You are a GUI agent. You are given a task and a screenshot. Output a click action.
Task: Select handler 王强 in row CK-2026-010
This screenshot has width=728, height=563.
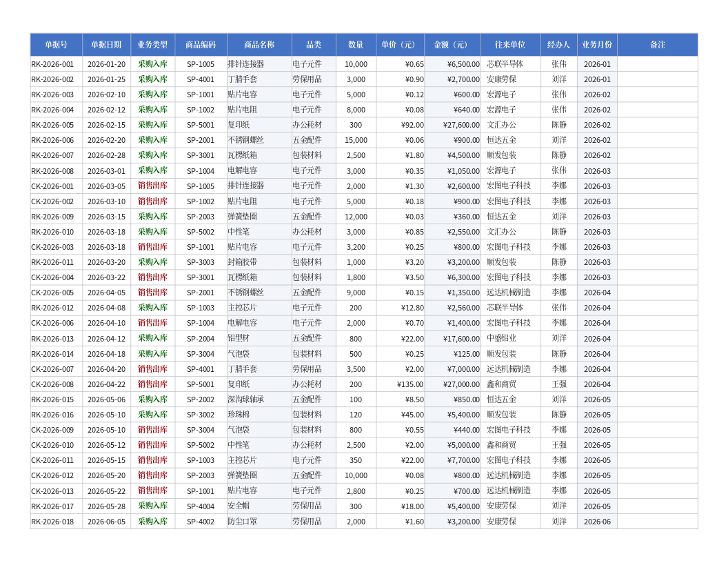559,445
